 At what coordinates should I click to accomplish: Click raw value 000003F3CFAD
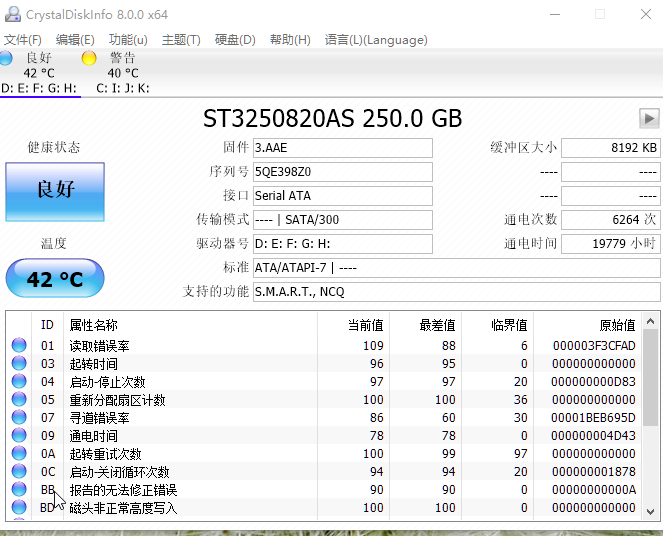594,346
